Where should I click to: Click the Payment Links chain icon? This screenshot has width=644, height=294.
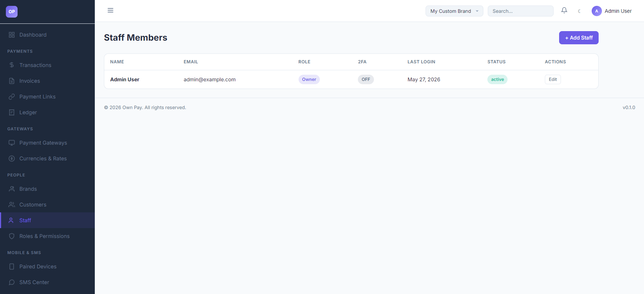coord(12,97)
